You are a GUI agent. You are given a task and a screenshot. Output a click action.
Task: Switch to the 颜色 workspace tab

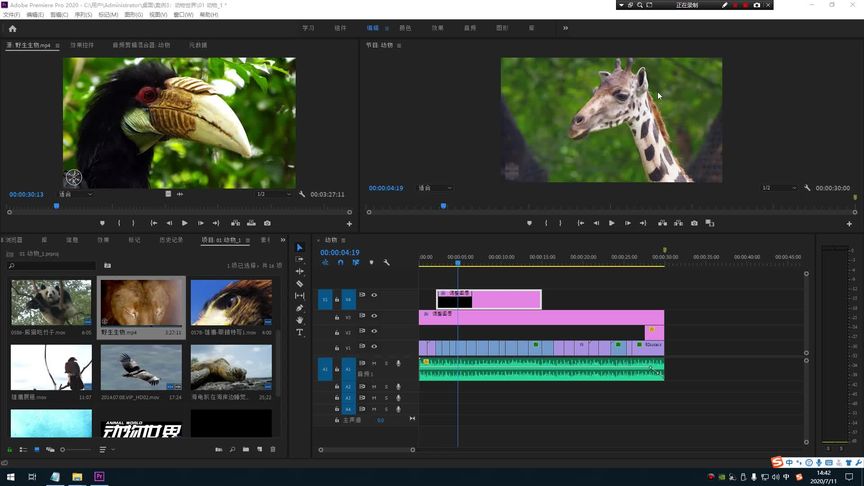point(404,29)
